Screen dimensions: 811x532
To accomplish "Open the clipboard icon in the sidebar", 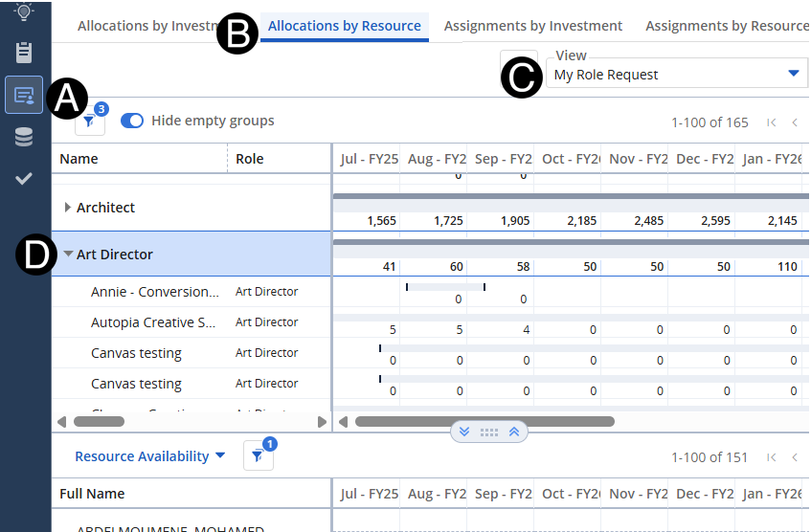I will point(24,52).
